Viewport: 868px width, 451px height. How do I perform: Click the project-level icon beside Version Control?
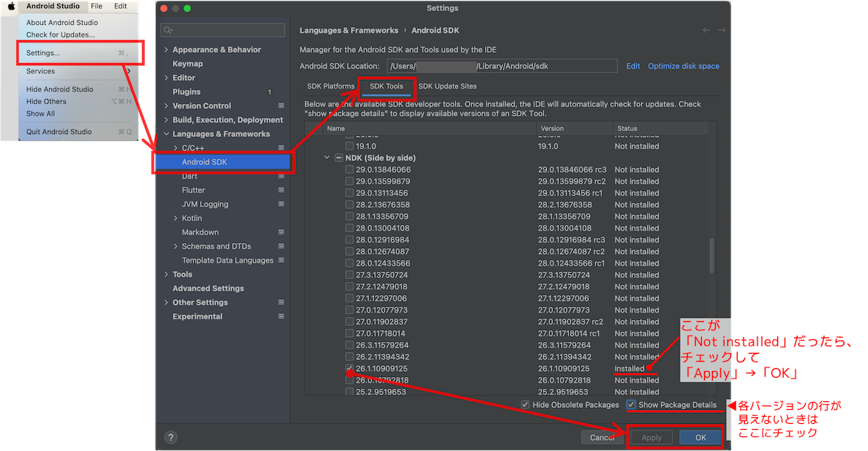281,105
